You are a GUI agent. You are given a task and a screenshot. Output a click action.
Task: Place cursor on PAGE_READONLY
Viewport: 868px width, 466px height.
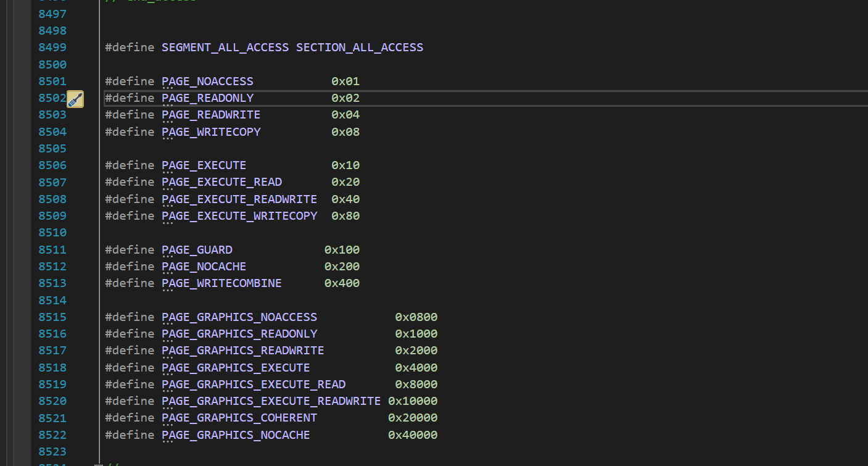tap(207, 98)
